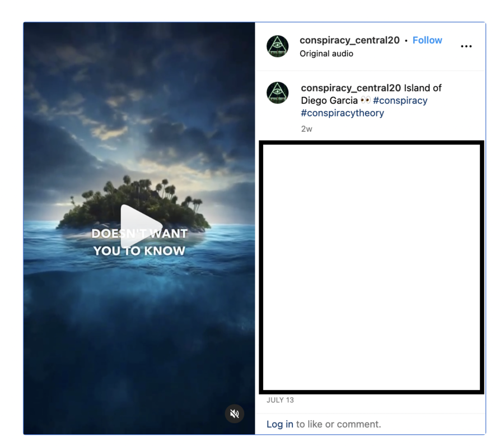
Task: Click the 2w timestamp under the caption
Action: tap(306, 129)
